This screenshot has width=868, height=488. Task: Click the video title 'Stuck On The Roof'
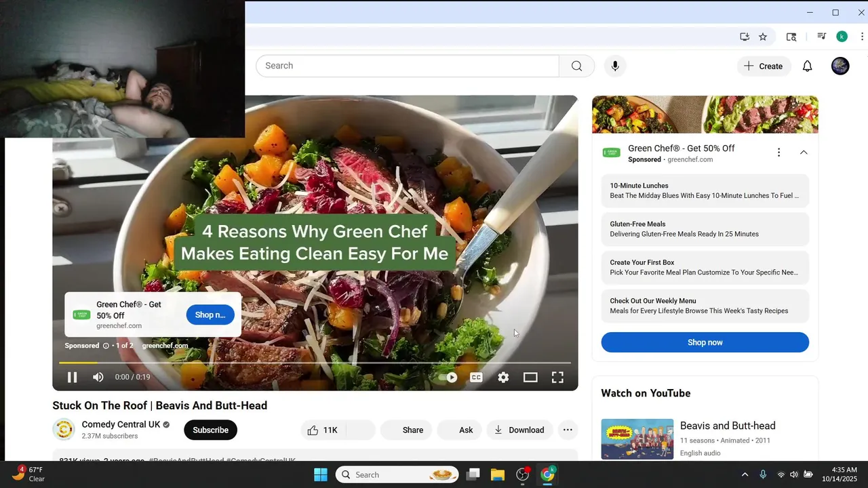[x=160, y=405]
